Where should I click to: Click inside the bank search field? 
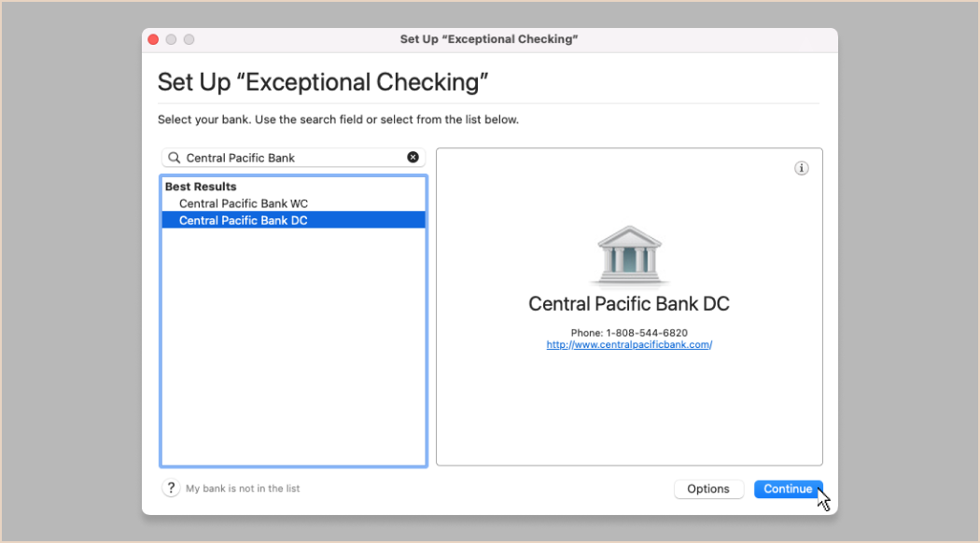[x=294, y=158]
